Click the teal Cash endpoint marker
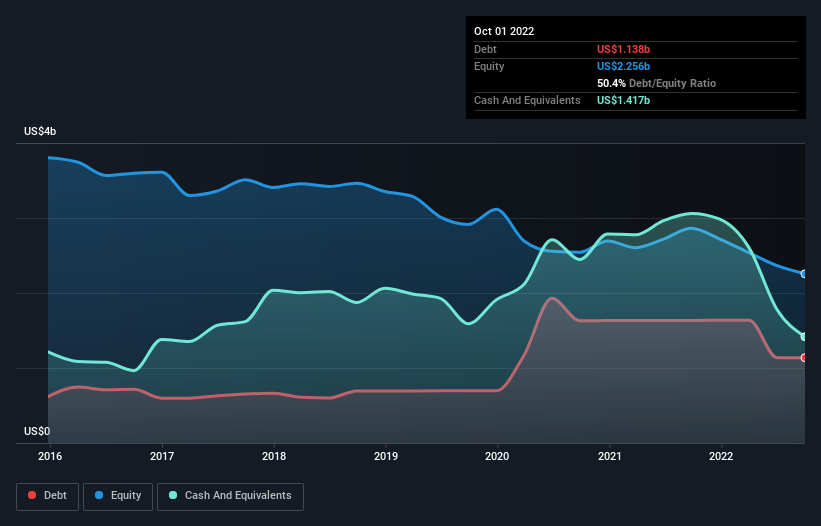 [x=804, y=337]
